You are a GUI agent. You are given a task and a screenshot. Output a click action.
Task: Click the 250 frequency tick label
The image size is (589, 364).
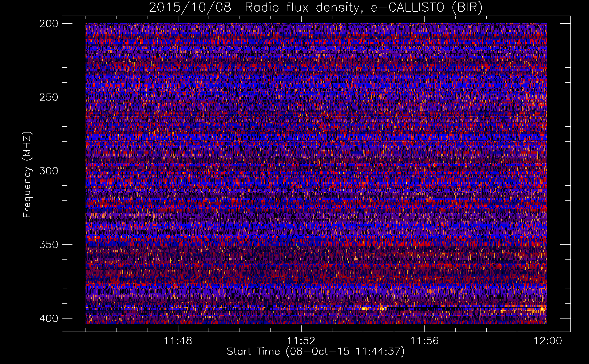coord(48,97)
